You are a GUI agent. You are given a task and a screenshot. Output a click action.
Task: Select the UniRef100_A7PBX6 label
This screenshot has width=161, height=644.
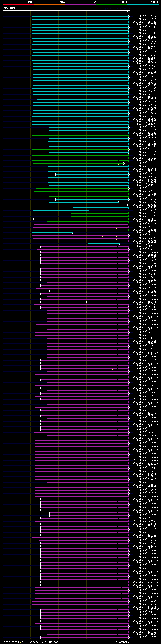[x=144, y=186]
